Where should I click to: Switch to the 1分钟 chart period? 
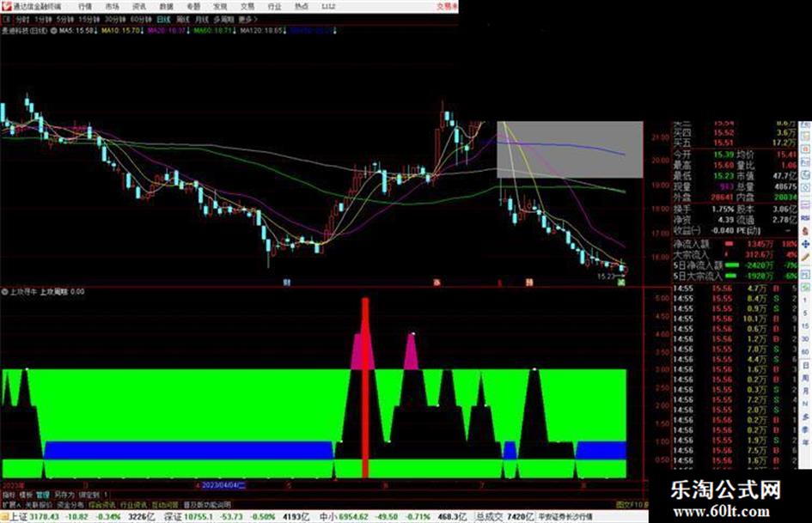[x=43, y=19]
